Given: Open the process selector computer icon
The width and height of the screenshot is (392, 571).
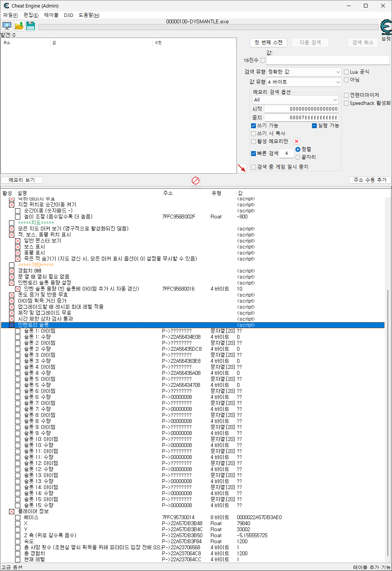Looking at the screenshot, I should pos(7,26).
